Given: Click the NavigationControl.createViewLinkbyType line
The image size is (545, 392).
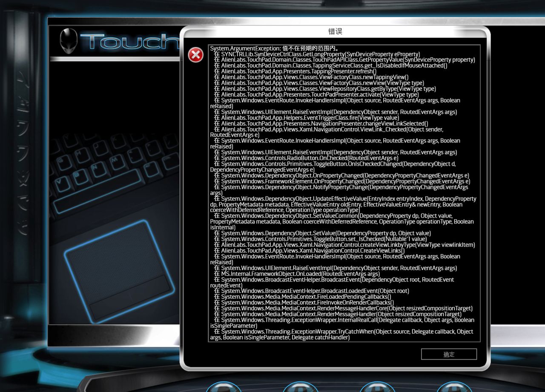Looking at the screenshot, I should (344, 245).
